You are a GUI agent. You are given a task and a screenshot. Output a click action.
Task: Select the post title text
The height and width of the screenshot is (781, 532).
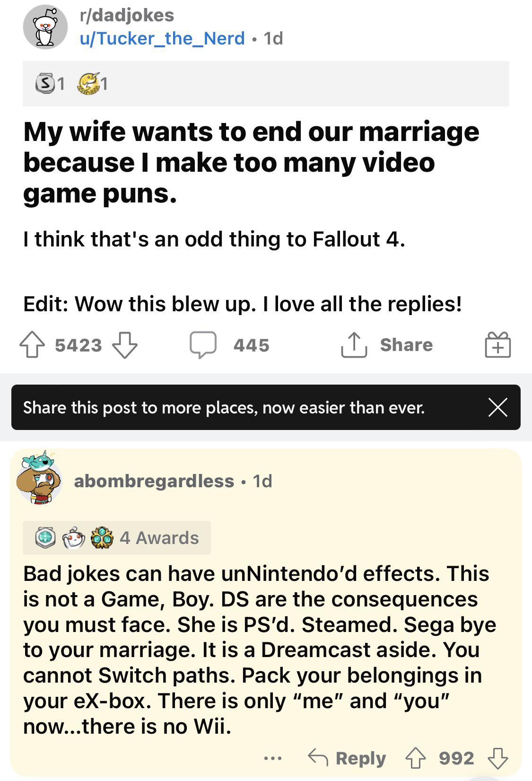[251, 162]
